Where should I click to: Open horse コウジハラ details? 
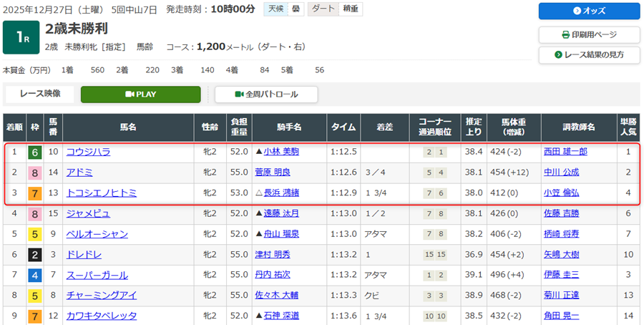click(x=88, y=152)
